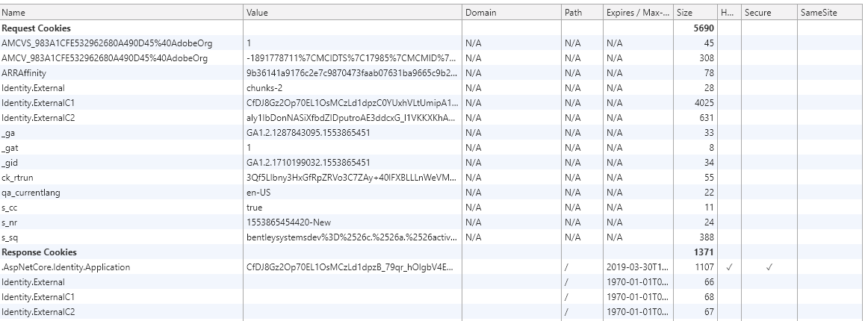Click the size value 4025

pos(704,102)
